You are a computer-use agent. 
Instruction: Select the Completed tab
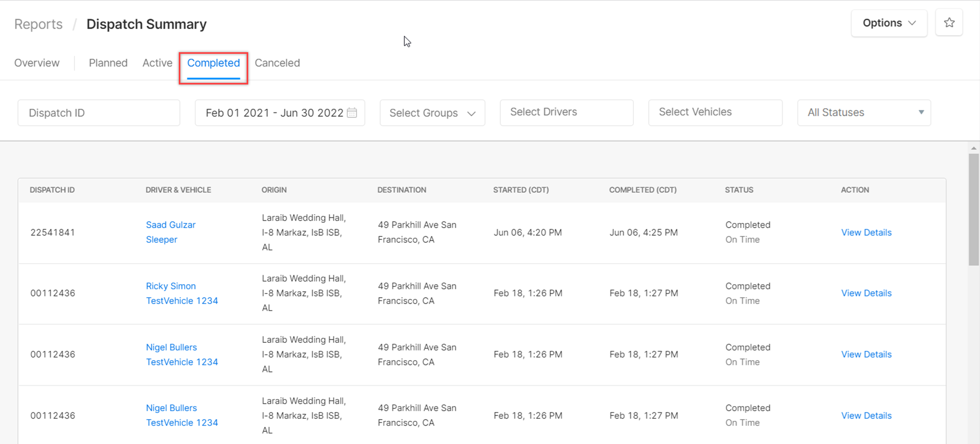tap(213, 64)
